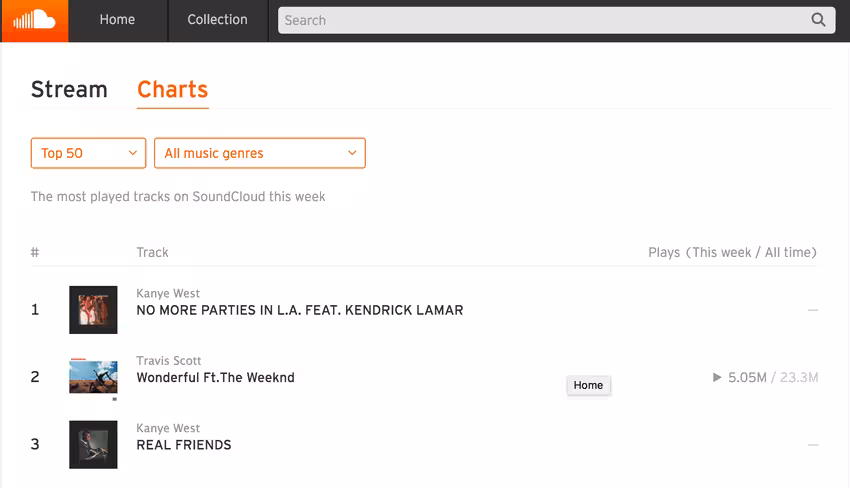Open NO MORE PARTIES IN L.A. track title
This screenshot has height=488, width=850.
point(300,310)
